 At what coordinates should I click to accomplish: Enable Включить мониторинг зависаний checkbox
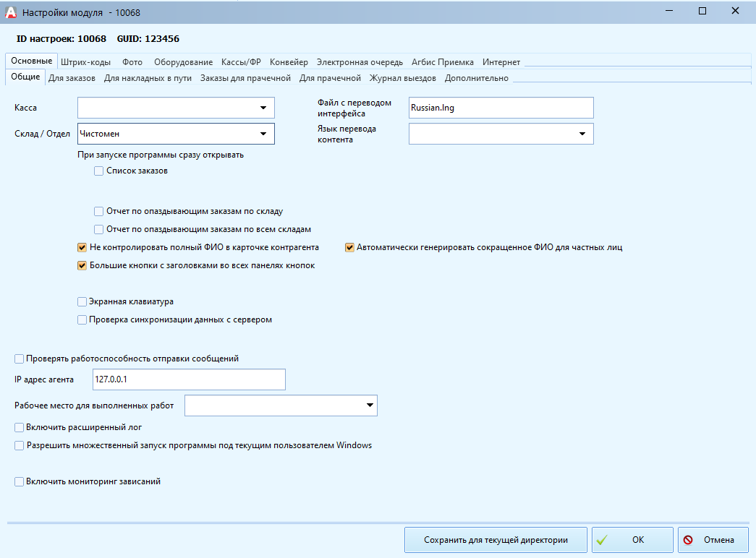point(20,482)
